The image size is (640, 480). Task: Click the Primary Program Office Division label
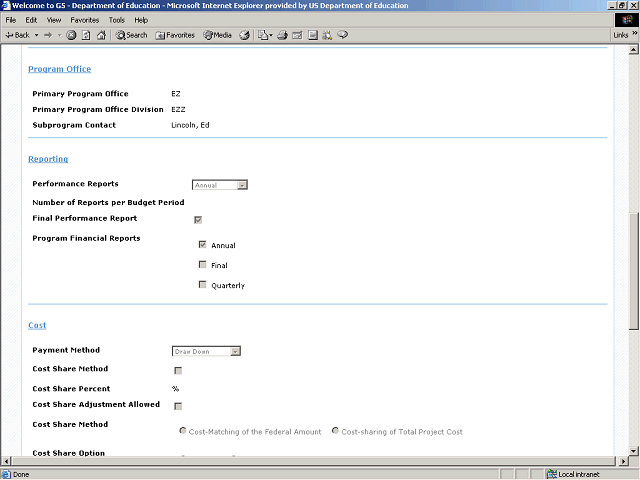click(98, 109)
